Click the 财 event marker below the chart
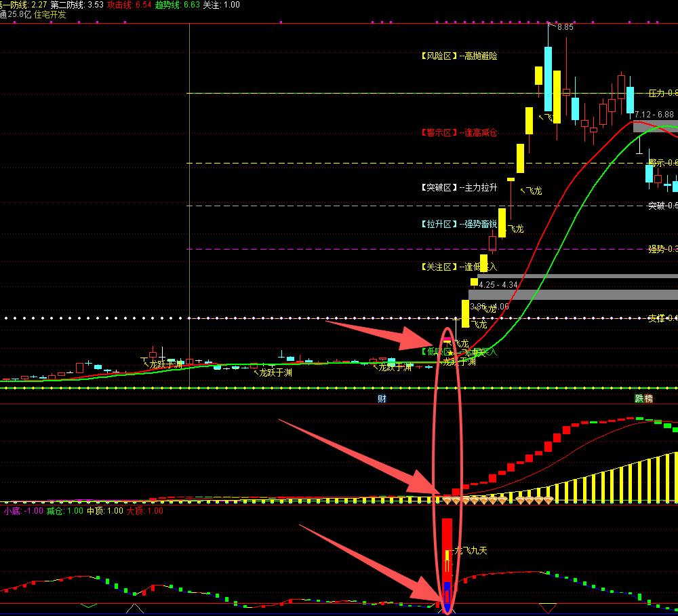Image resolution: width=678 pixels, height=616 pixels. tap(382, 399)
